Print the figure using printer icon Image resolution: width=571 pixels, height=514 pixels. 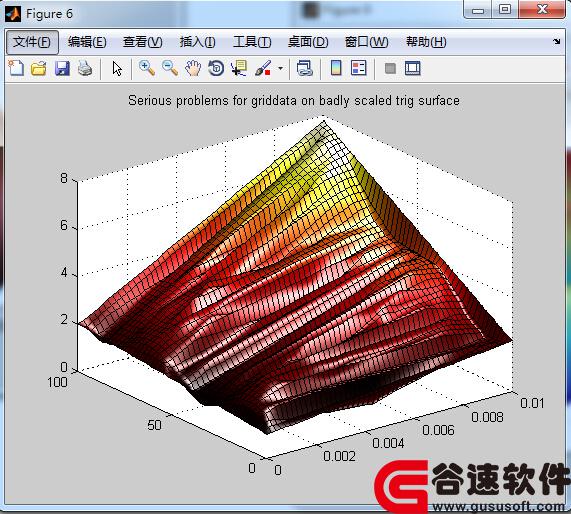pos(85,68)
